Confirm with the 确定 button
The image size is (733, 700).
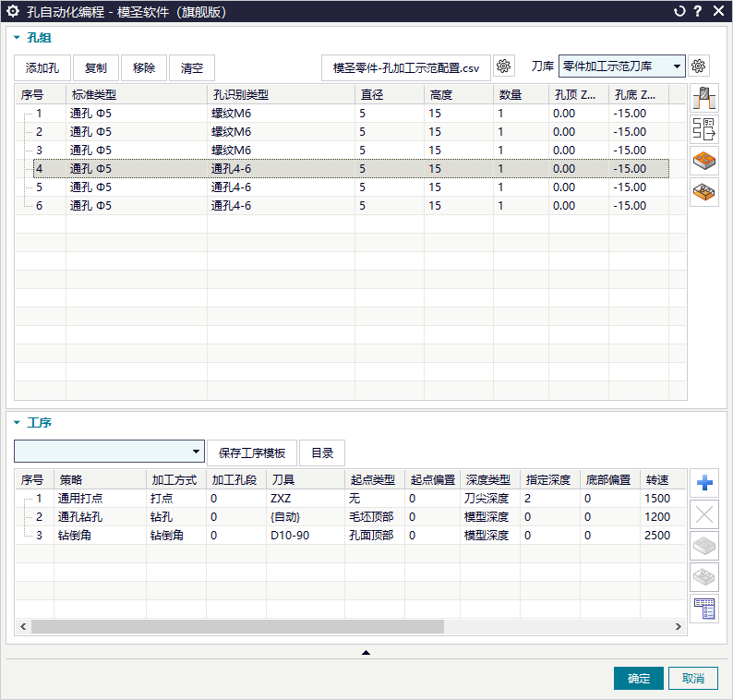[639, 678]
